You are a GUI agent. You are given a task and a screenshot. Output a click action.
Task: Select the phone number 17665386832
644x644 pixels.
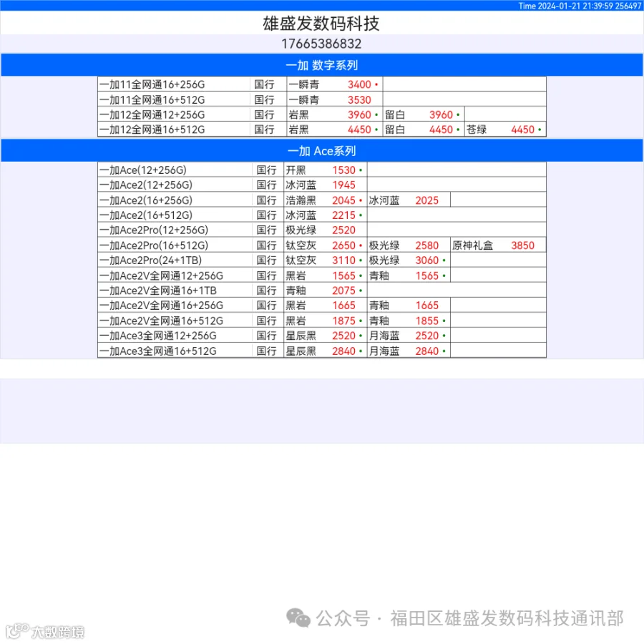[x=321, y=44]
